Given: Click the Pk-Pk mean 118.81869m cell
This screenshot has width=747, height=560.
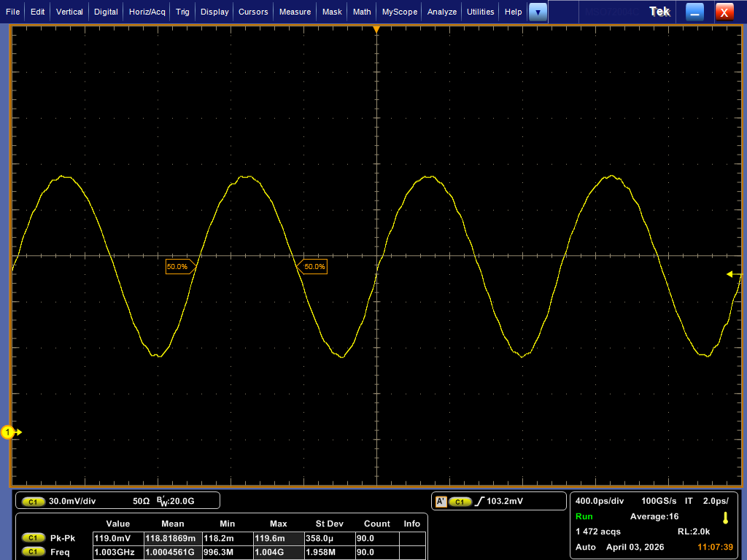Looking at the screenshot, I should click(x=173, y=538).
